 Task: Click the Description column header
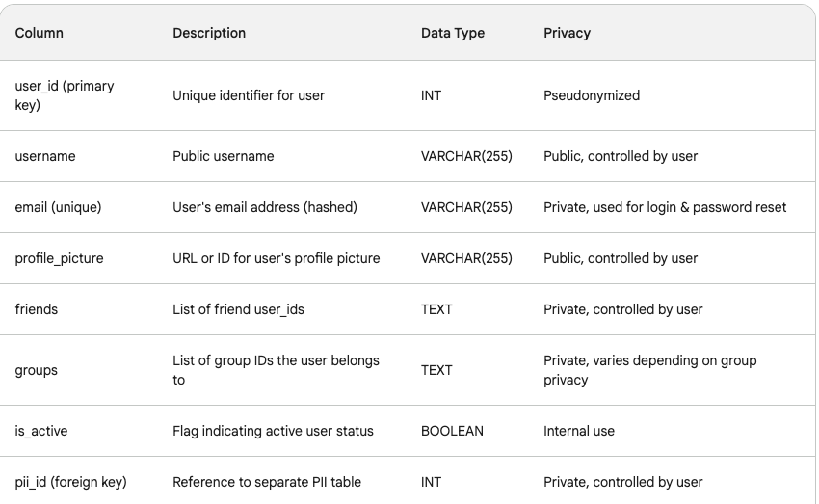click(x=209, y=33)
